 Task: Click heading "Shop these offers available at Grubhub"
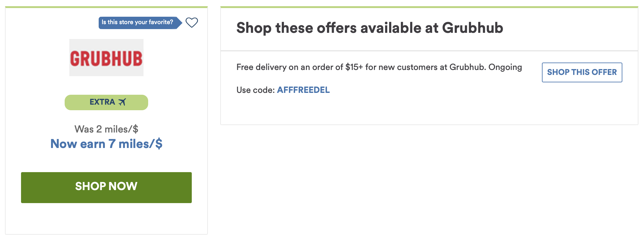[x=370, y=28]
